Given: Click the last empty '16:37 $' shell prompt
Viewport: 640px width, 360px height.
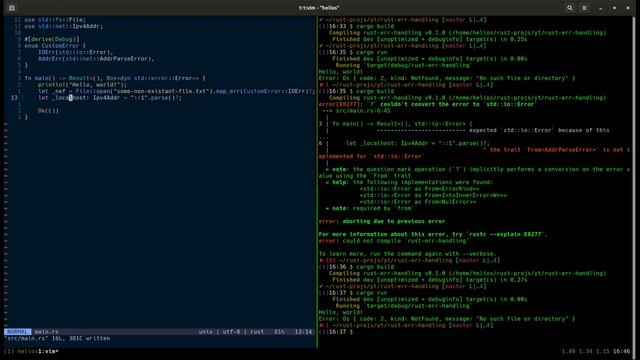Looking at the screenshot, I should coord(336,332).
